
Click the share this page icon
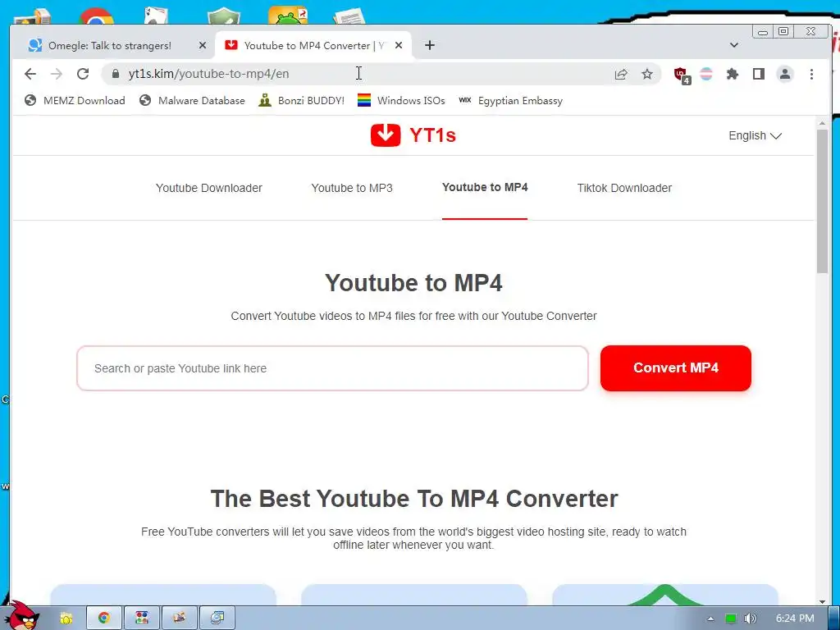pyautogui.click(x=621, y=74)
